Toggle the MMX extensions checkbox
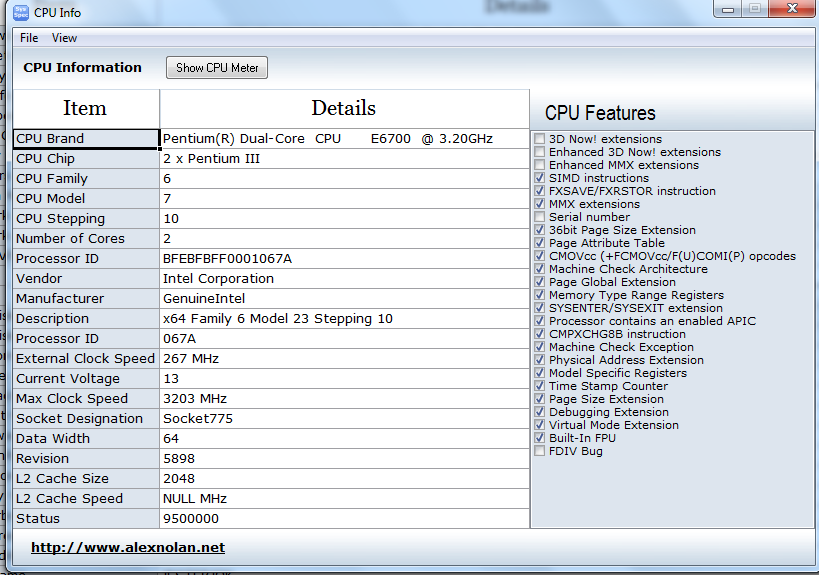 [x=540, y=204]
